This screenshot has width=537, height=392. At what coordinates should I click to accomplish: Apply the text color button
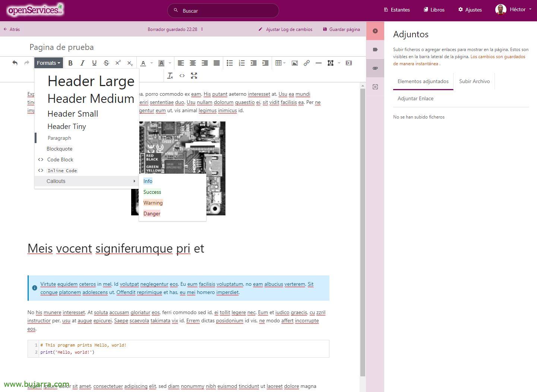pyautogui.click(x=143, y=63)
